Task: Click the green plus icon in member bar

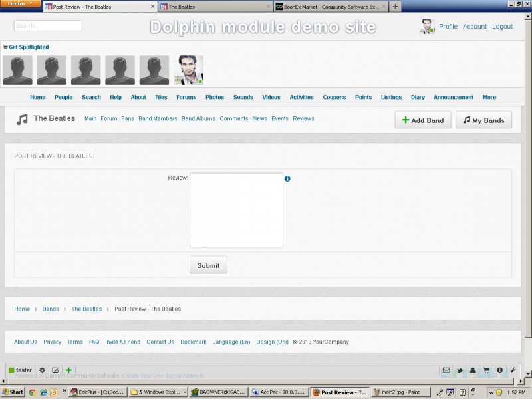Action: pyautogui.click(x=69, y=370)
